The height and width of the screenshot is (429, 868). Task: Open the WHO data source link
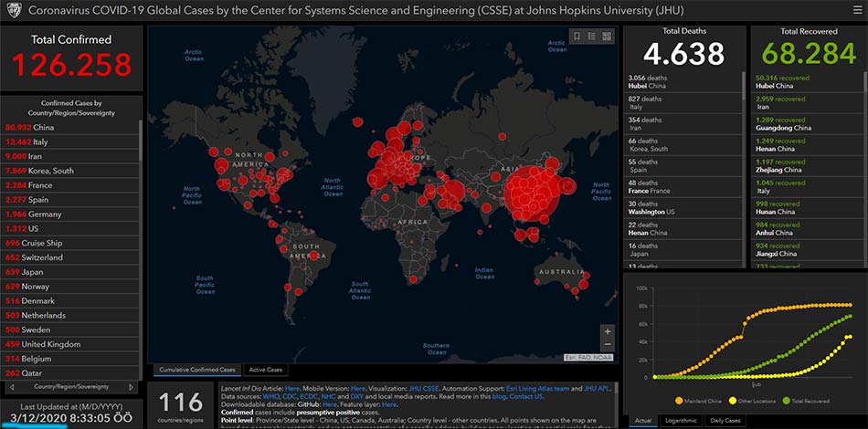click(x=271, y=396)
